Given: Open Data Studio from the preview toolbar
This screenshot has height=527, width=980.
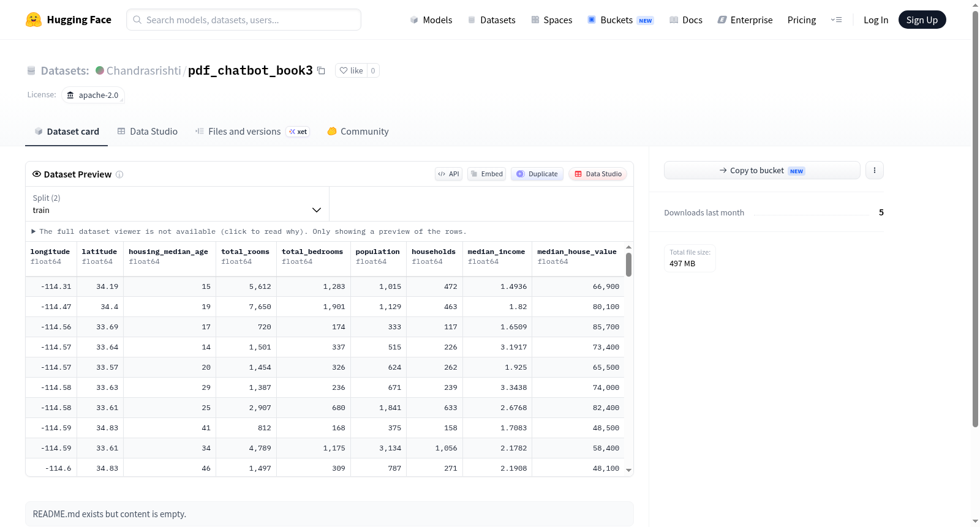Looking at the screenshot, I should point(598,174).
